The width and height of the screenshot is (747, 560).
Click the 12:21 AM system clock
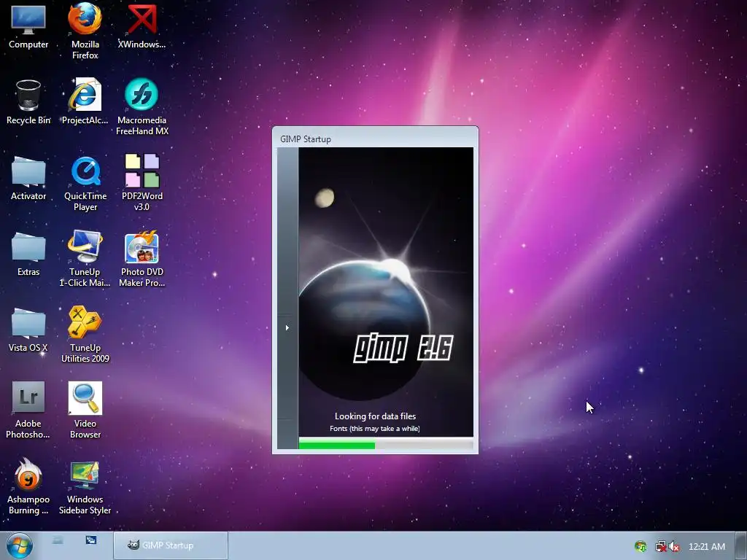click(x=706, y=547)
